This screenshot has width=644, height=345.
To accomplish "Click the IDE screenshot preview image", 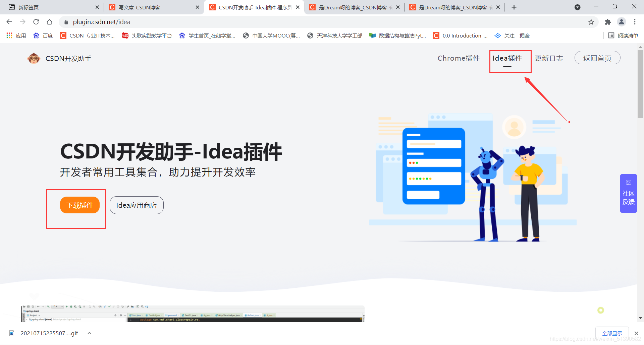I will point(193,314).
